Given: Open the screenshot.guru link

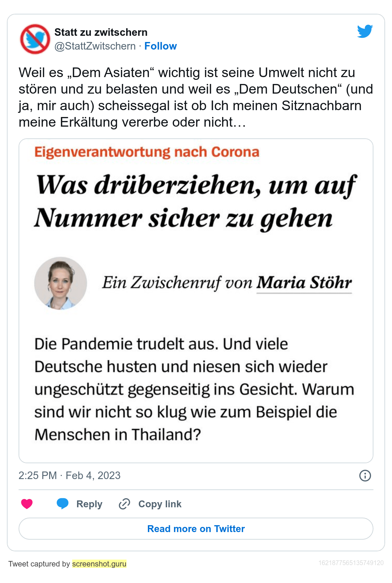Looking at the screenshot, I should (99, 564).
